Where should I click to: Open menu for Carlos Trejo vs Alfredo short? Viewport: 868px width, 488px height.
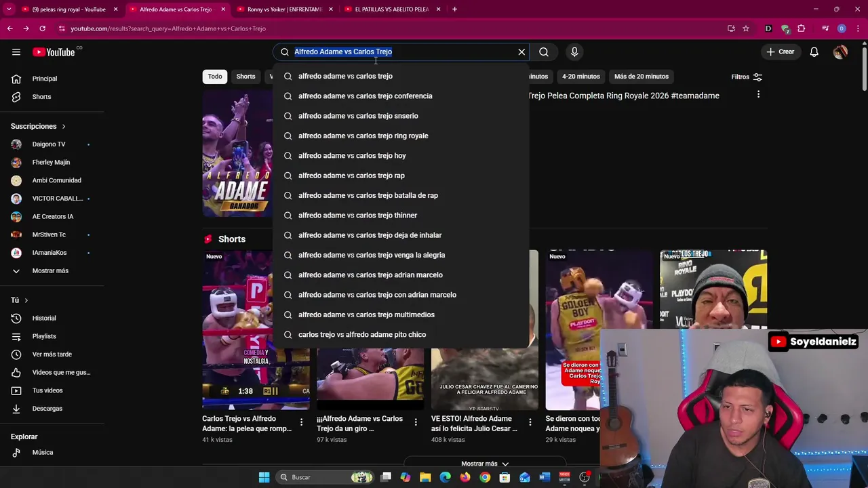pos(302,422)
